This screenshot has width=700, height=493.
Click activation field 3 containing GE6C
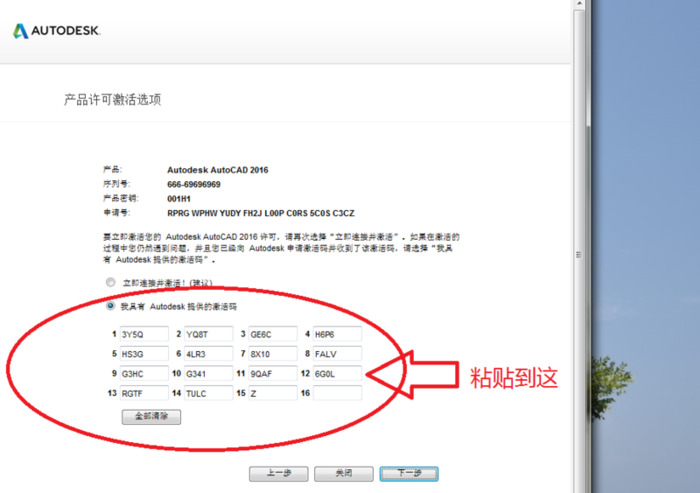273,334
